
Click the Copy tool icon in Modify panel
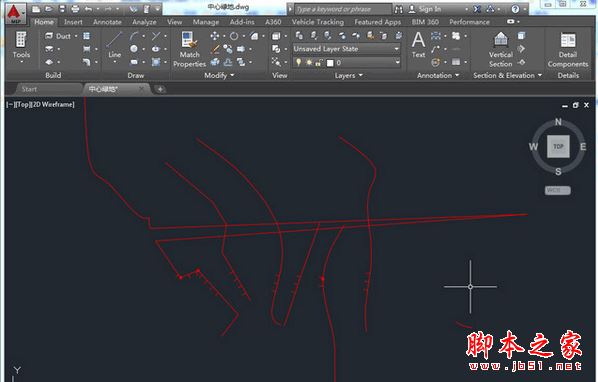point(228,49)
